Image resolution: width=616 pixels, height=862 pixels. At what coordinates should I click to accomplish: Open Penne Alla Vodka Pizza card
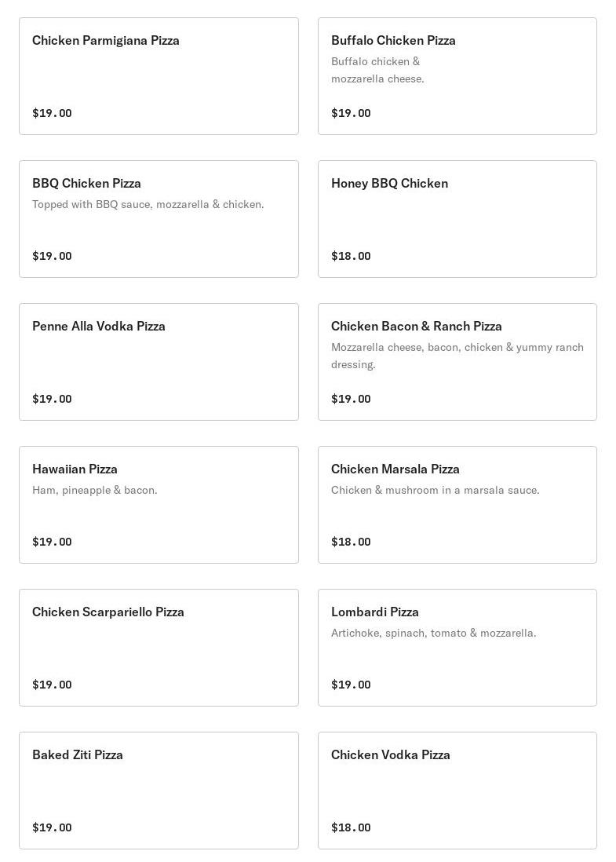[159, 362]
